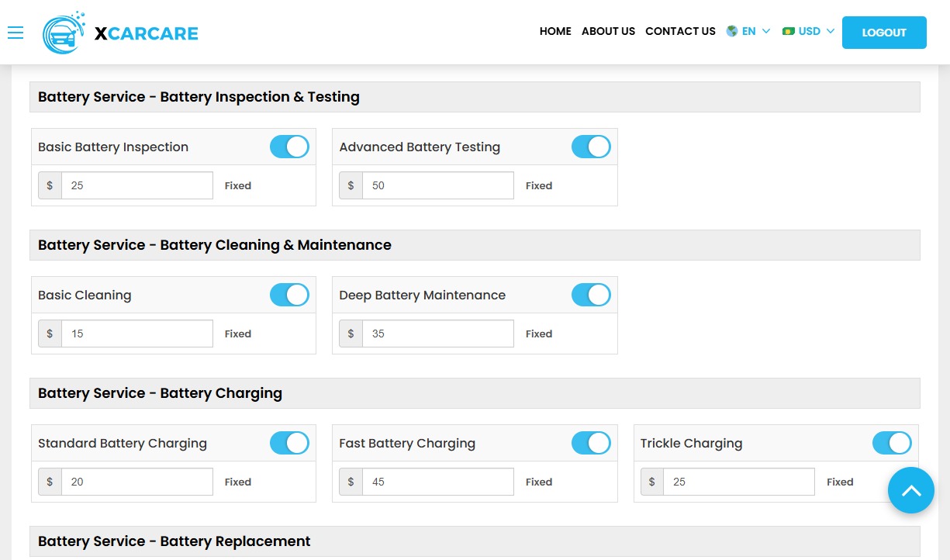Screen dimensions: 950x560
Task: Click dollar sign beside Standard Battery Charging price
Action: [50, 482]
